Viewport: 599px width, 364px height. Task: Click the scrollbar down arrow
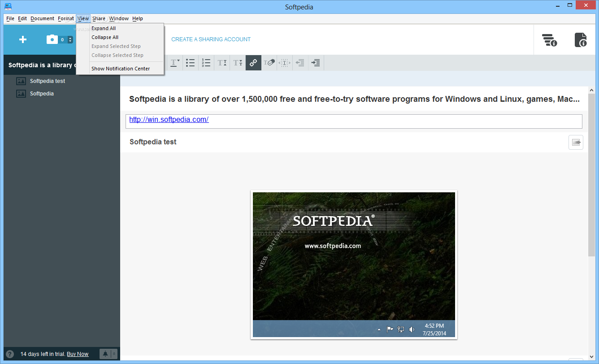(592, 356)
